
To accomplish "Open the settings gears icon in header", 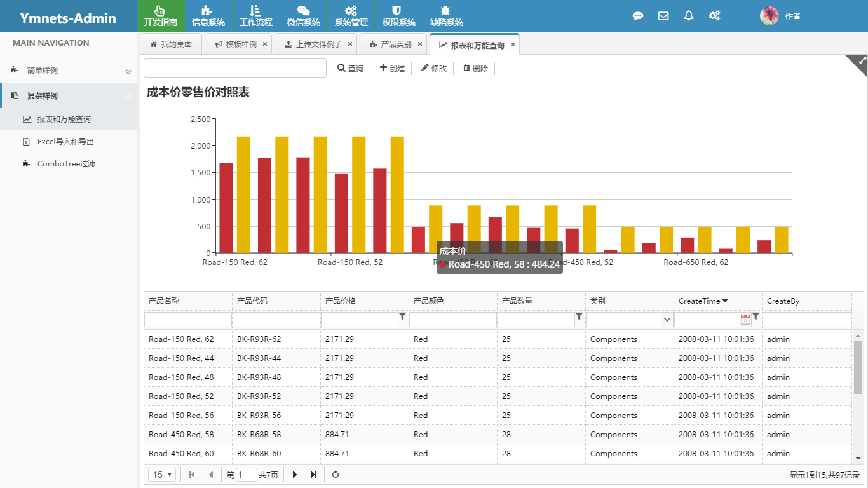I will tap(714, 16).
